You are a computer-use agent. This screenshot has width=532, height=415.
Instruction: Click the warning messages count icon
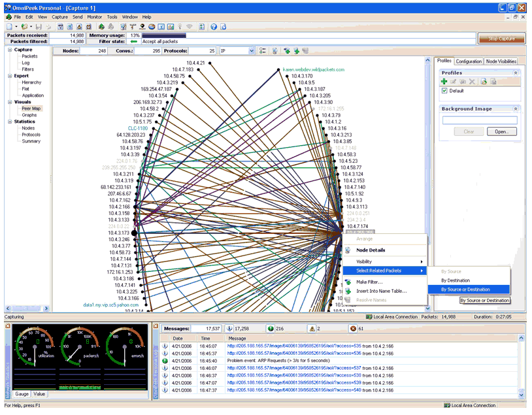click(x=310, y=328)
